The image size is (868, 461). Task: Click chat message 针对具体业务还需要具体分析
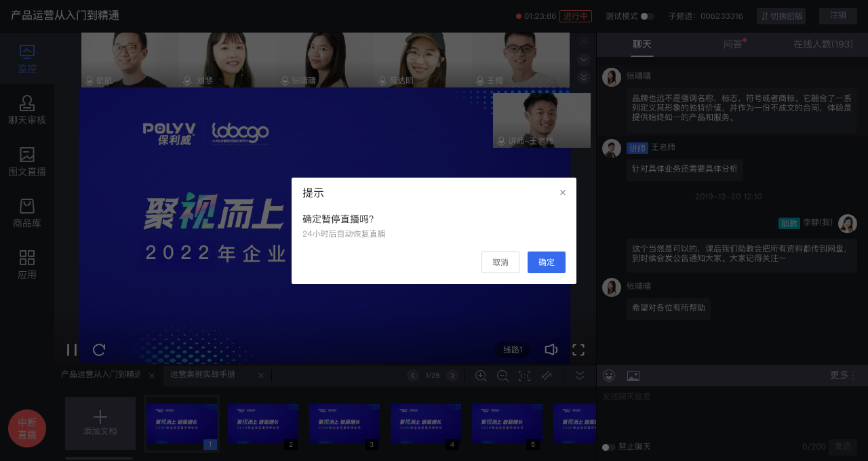click(685, 169)
